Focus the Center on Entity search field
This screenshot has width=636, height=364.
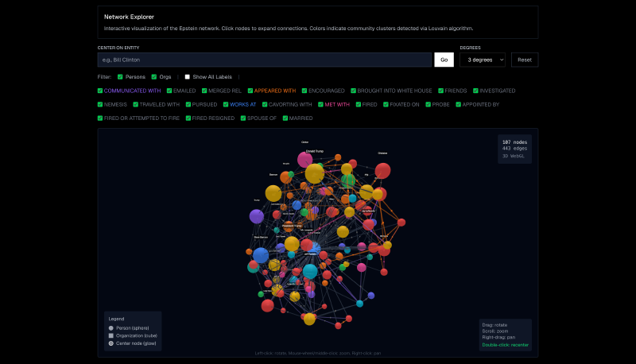[x=265, y=60]
